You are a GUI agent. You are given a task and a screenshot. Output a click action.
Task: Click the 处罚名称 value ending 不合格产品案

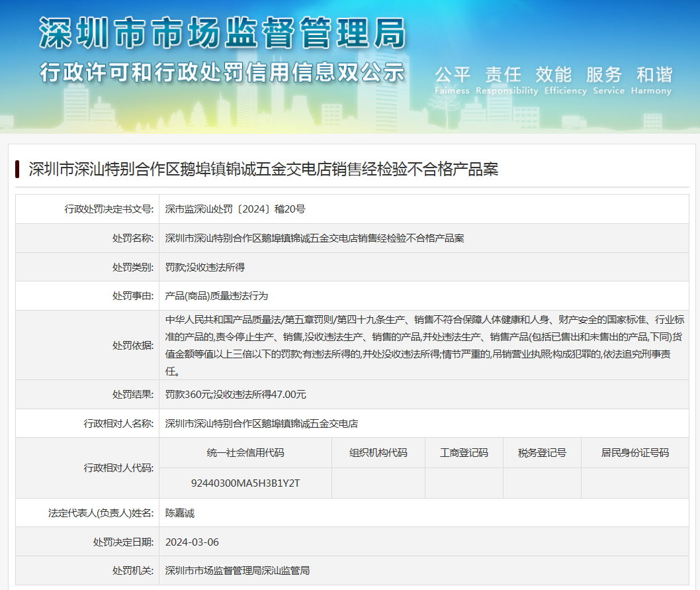click(x=315, y=238)
